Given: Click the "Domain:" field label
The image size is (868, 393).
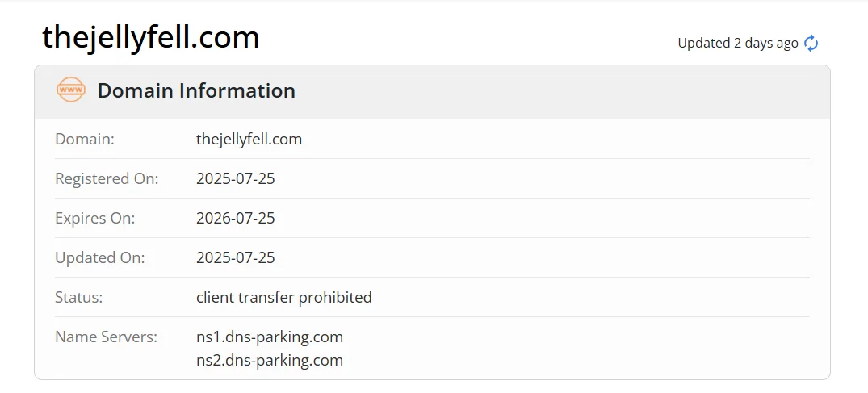Looking at the screenshot, I should tap(85, 139).
